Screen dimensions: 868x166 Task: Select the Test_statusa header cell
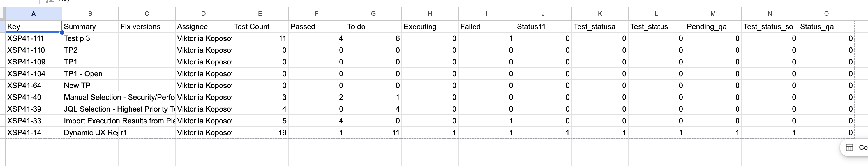click(599, 27)
